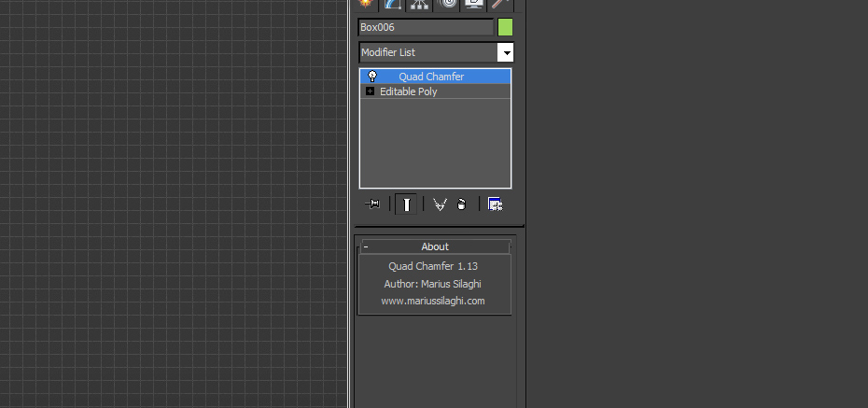
Task: Click the Make Unique icon
Action: pos(441,204)
